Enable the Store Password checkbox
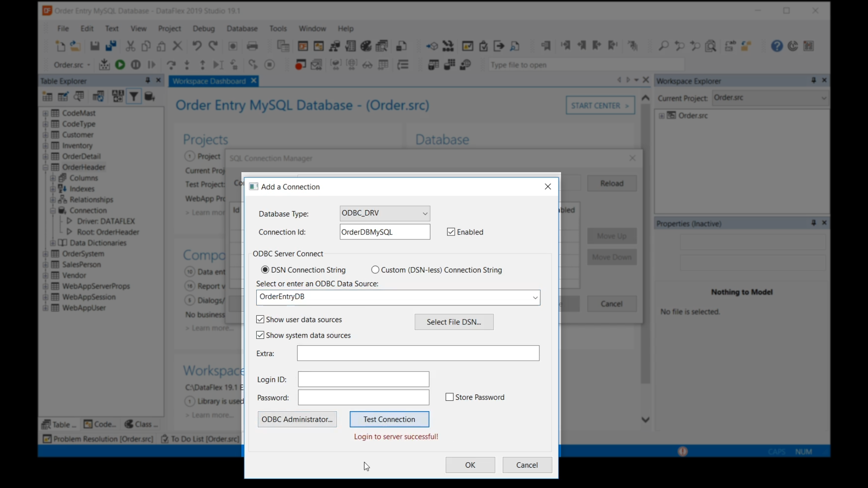 [x=449, y=397]
